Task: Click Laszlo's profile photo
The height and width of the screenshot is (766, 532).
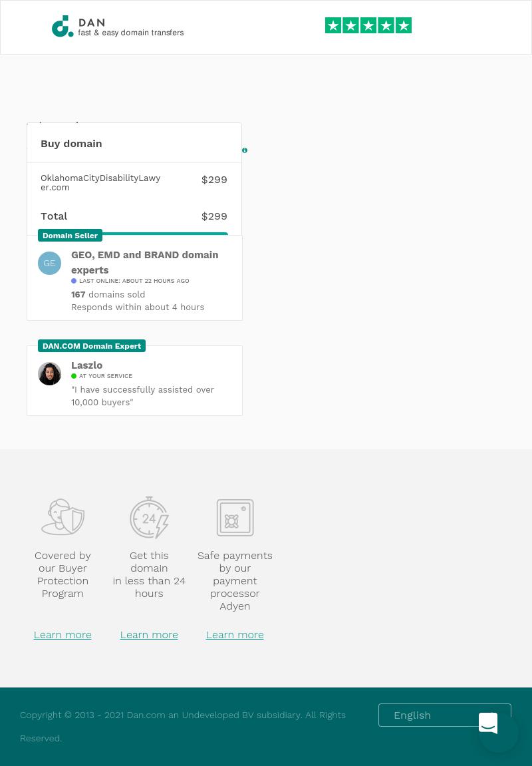Action: tap(49, 373)
